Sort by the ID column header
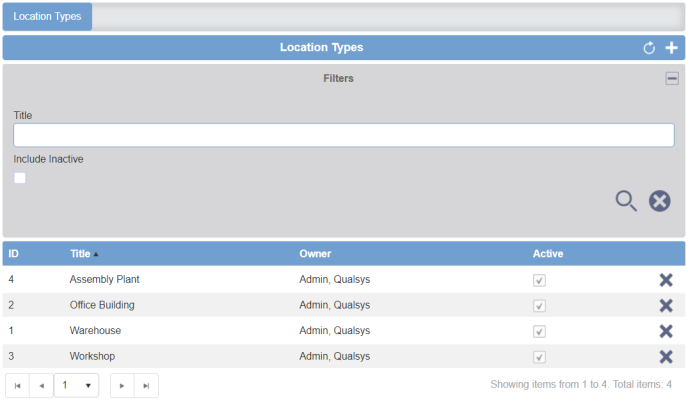 point(14,254)
